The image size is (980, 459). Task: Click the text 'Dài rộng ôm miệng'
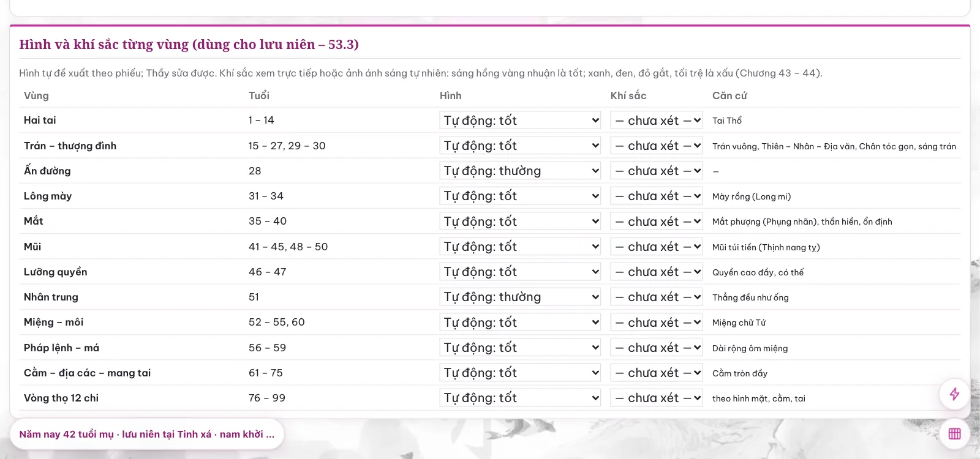(x=750, y=348)
